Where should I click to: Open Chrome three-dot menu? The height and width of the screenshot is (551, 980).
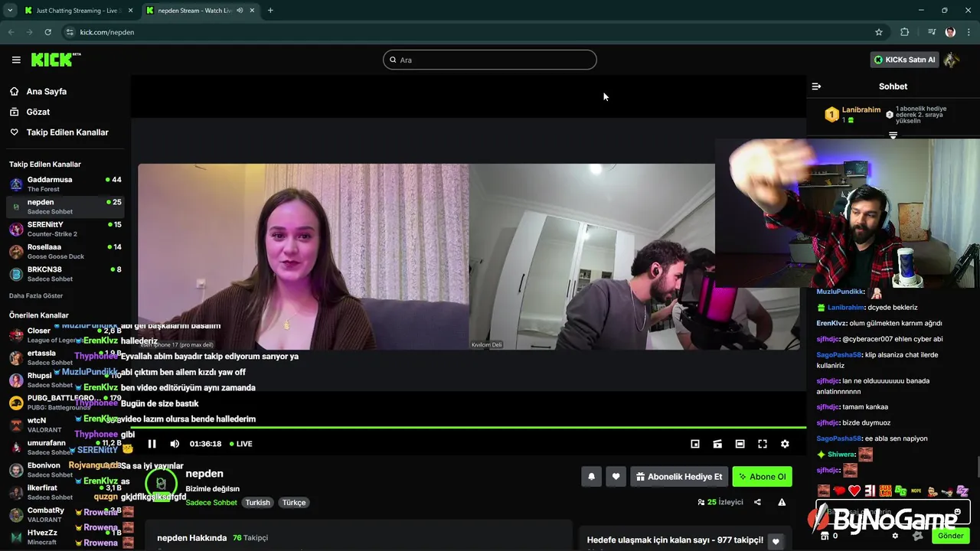point(969,32)
